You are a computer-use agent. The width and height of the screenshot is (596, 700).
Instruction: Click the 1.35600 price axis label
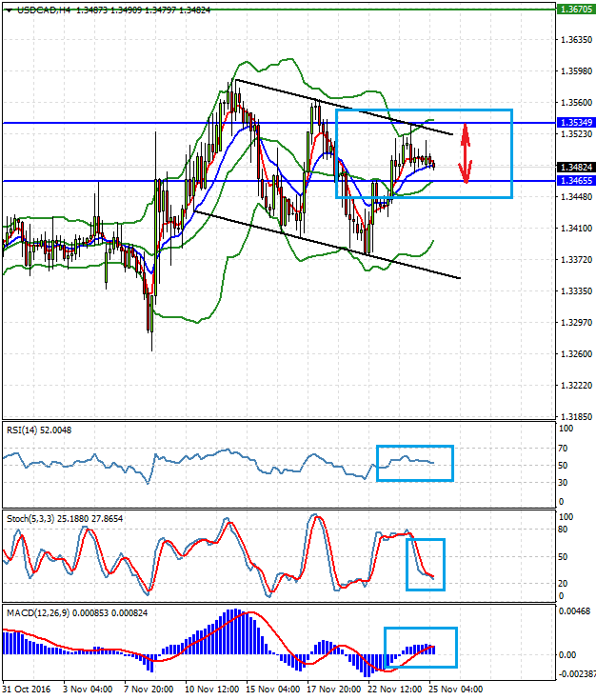576,103
